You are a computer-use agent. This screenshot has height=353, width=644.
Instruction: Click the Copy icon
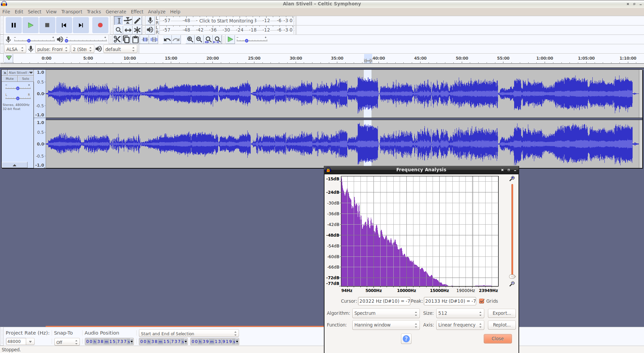[x=126, y=40]
